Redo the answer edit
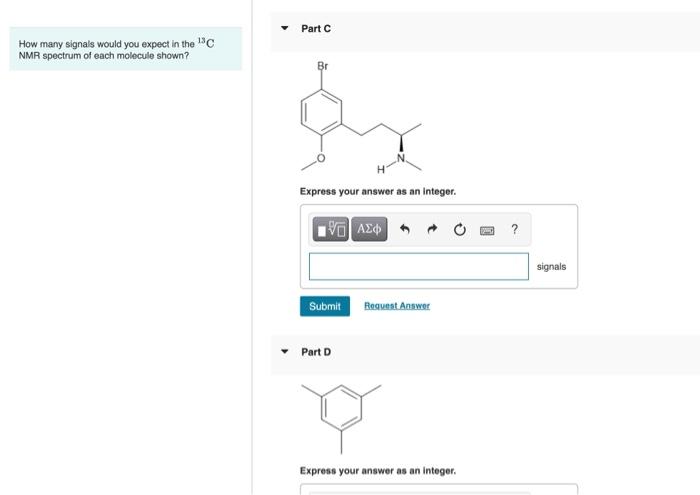This screenshot has height=495, width=700. click(432, 229)
